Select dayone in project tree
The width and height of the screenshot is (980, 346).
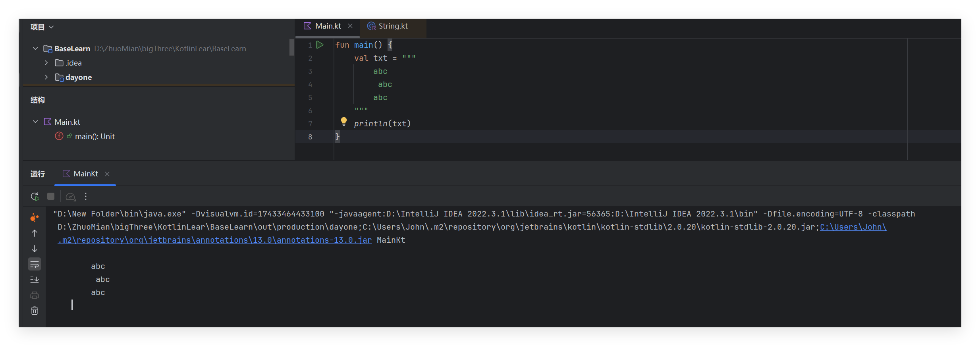point(79,77)
